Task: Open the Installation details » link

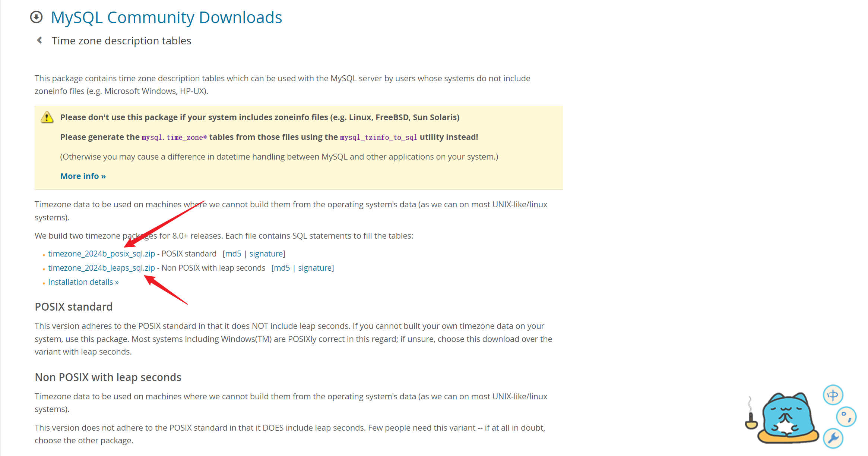Action: pos(83,282)
